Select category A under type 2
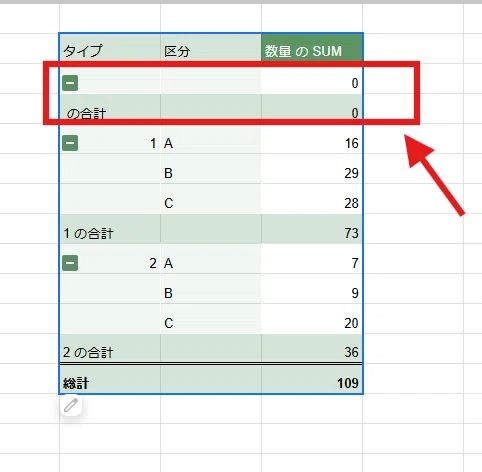The image size is (482, 472). tap(211, 259)
